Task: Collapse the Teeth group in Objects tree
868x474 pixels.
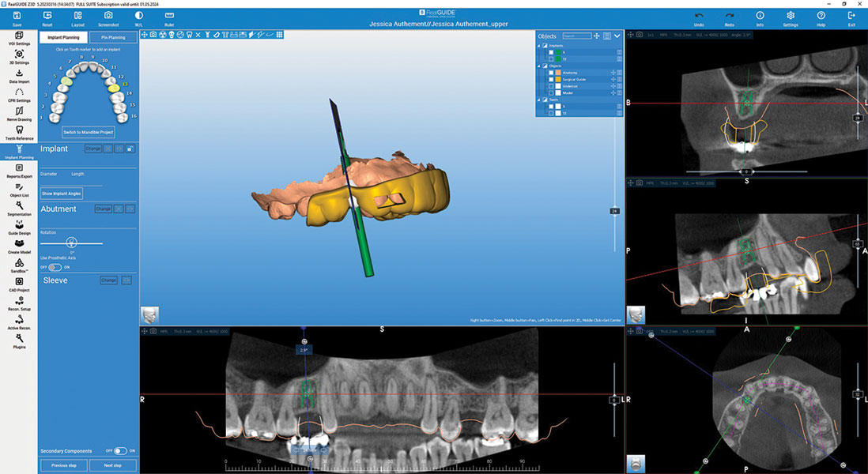Action: [538, 100]
